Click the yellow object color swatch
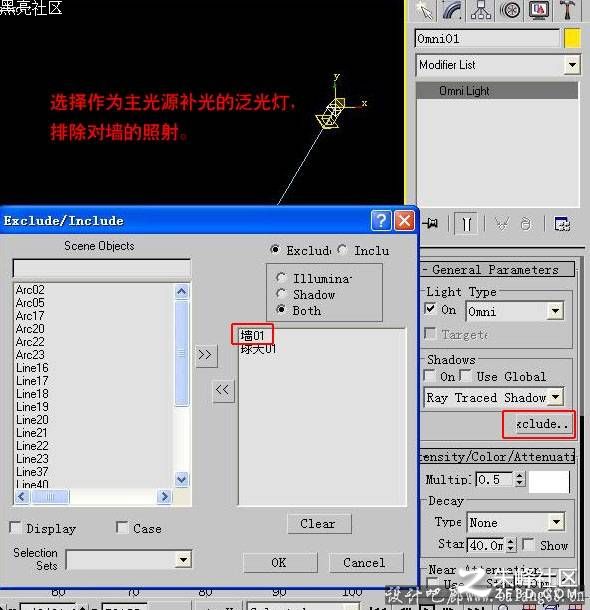Screen dimensions: 590x610 click(572, 38)
